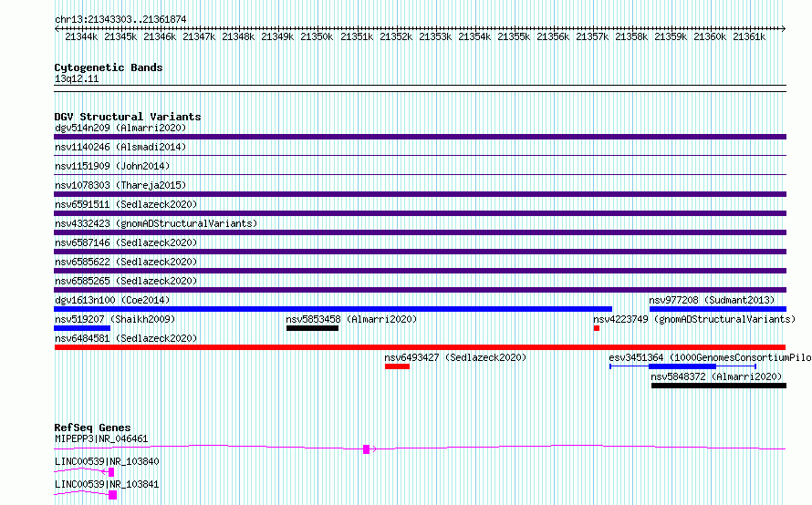Click the purple dgv514n209 variant bar

coord(420,137)
